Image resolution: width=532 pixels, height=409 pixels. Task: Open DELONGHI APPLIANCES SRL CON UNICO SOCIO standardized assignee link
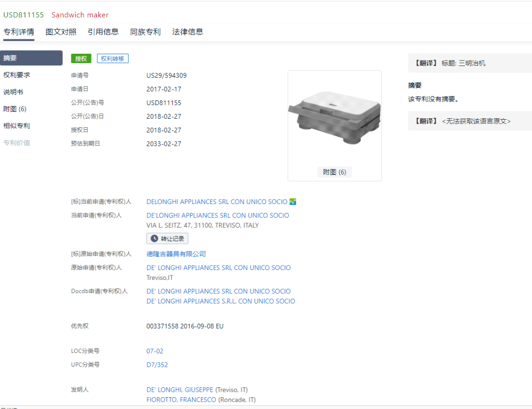[x=217, y=202]
